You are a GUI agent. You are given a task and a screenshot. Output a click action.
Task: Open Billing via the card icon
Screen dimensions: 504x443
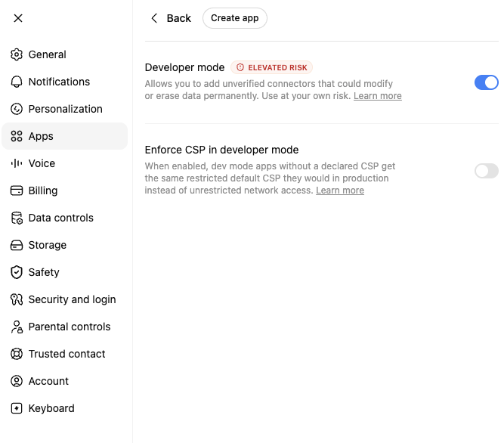click(17, 191)
